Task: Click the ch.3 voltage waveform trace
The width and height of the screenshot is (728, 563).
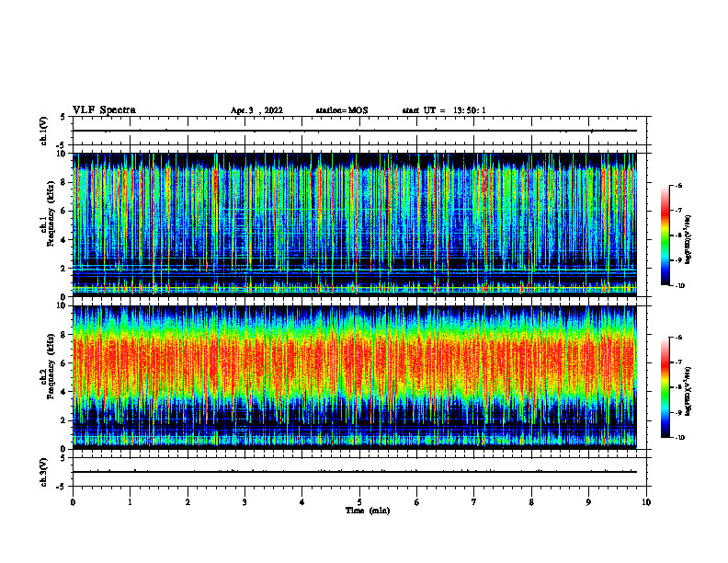Action: pos(355,472)
